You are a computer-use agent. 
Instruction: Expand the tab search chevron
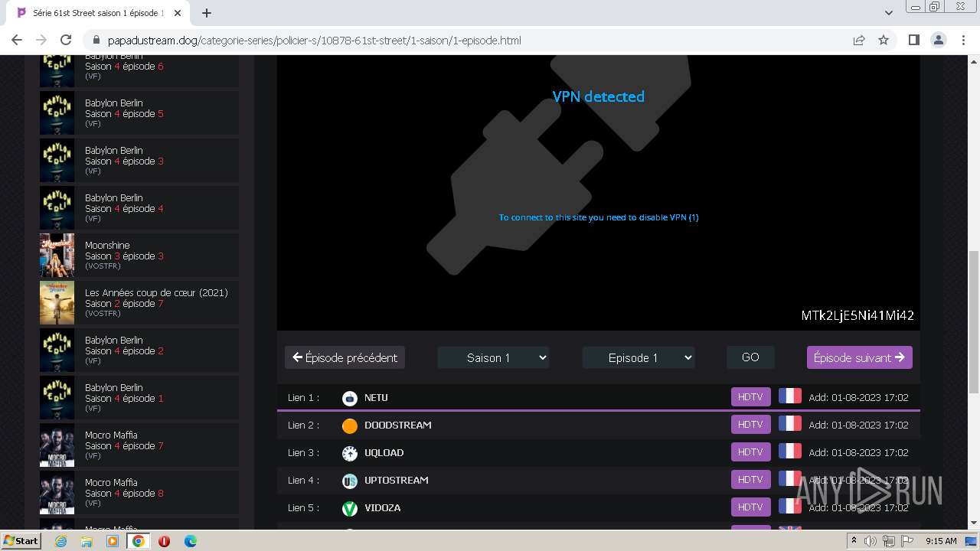tap(889, 12)
